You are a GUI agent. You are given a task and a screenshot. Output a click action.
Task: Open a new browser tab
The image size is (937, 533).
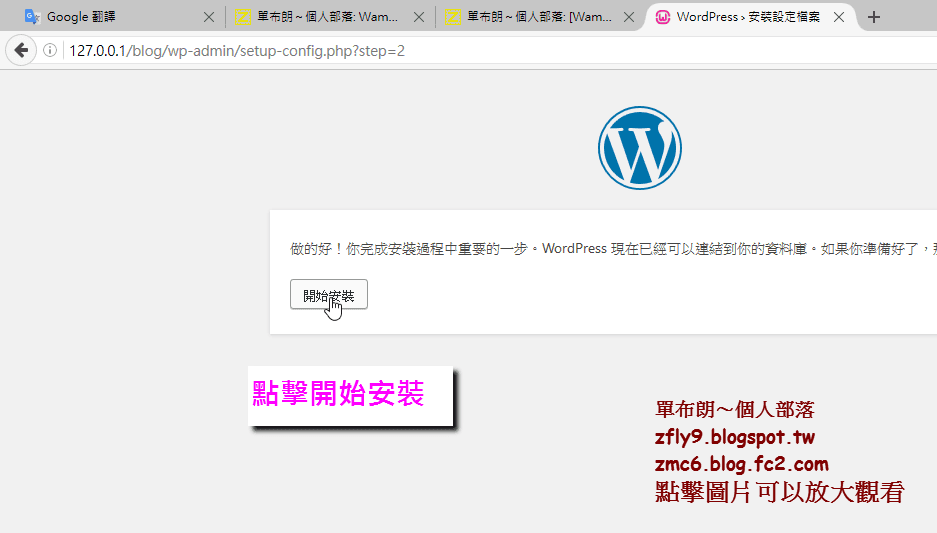pyautogui.click(x=874, y=17)
